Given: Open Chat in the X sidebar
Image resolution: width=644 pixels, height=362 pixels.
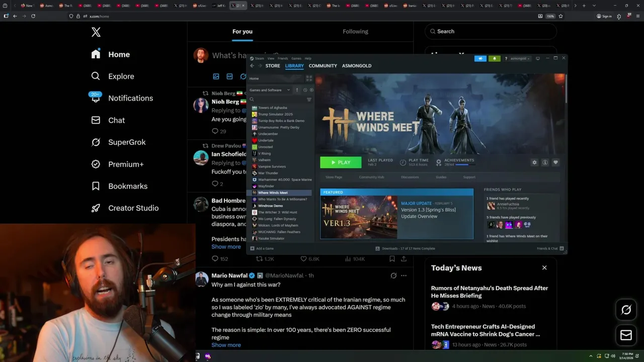Looking at the screenshot, I should coord(108,120).
